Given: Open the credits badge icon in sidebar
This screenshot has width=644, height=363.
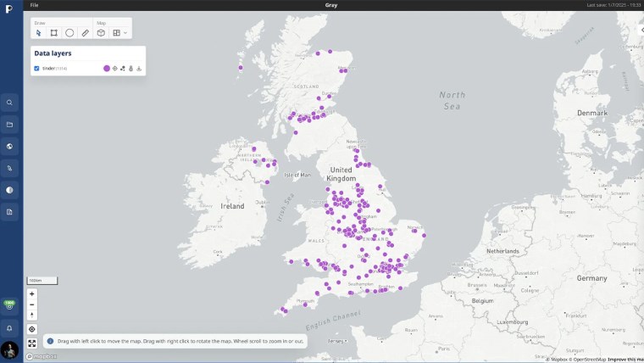Looking at the screenshot, I should [x=9, y=305].
